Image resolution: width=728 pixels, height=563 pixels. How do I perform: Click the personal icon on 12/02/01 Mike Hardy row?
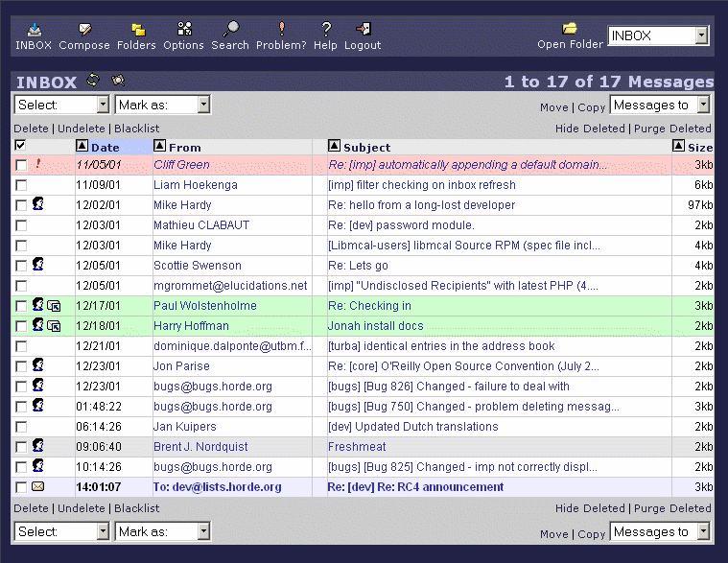tap(38, 203)
